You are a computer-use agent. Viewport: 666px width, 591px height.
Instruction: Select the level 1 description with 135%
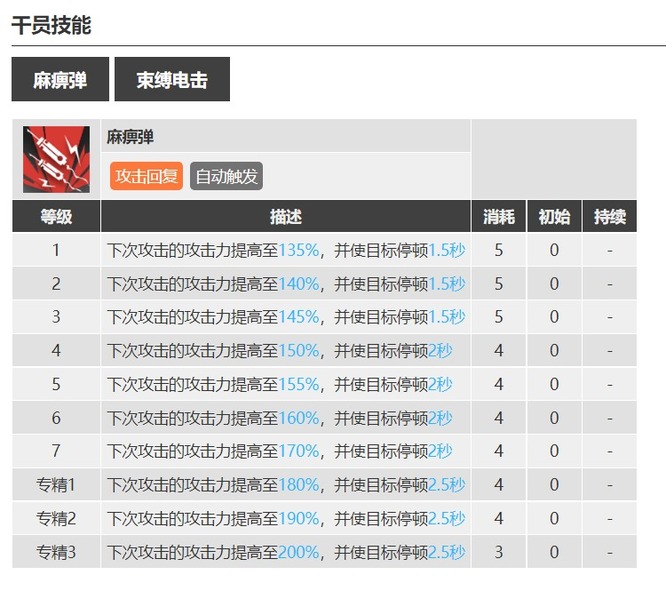286,250
